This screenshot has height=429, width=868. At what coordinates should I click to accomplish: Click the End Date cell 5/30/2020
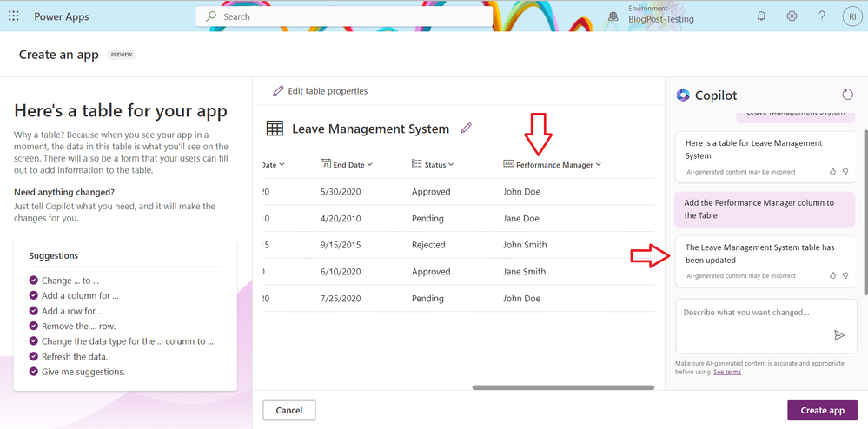coord(340,192)
